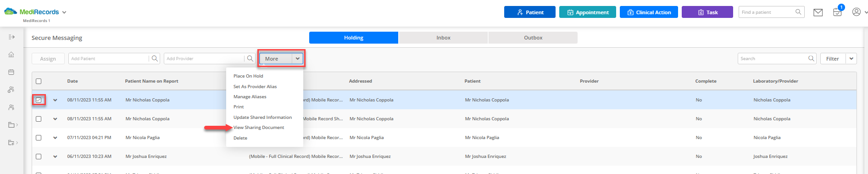
Task: Expand the first Nicholas Coppola row chevron
Action: tap(55, 100)
